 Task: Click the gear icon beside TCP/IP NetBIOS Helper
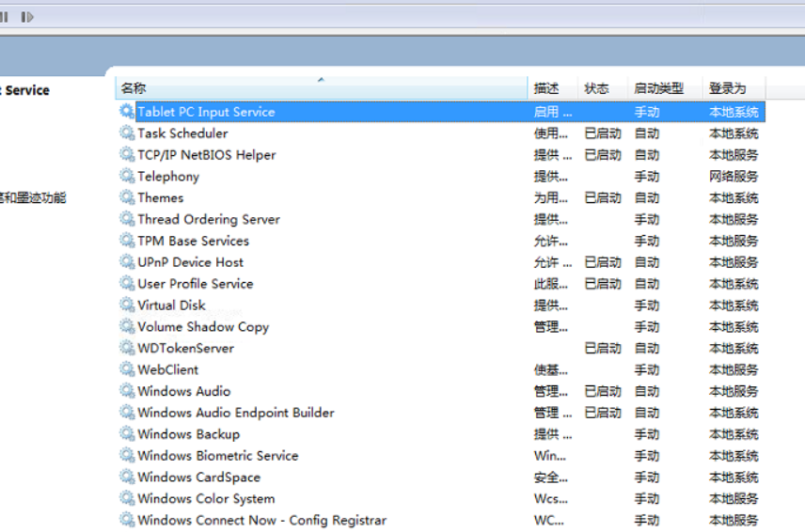(127, 154)
